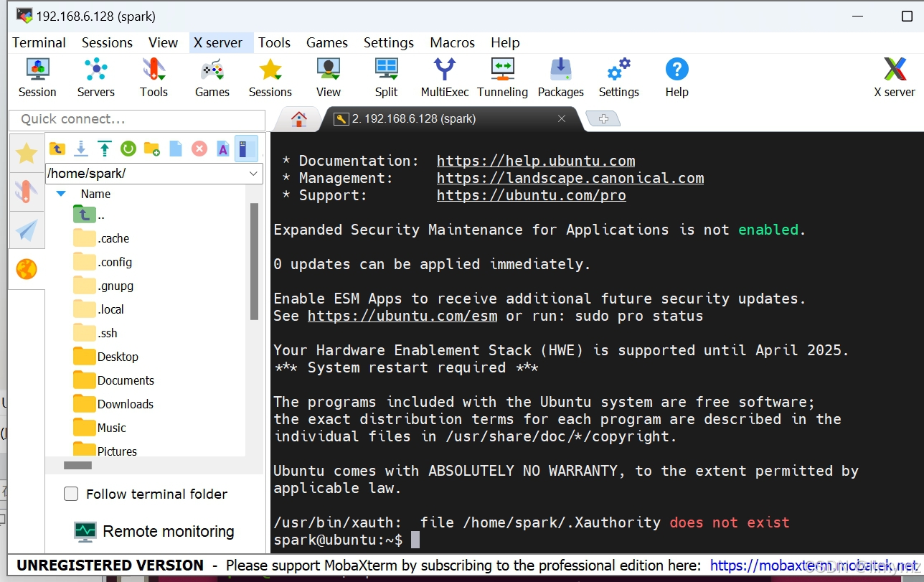Click the Tunneling toolbar button
The image size is (924, 582).
tap(502, 78)
